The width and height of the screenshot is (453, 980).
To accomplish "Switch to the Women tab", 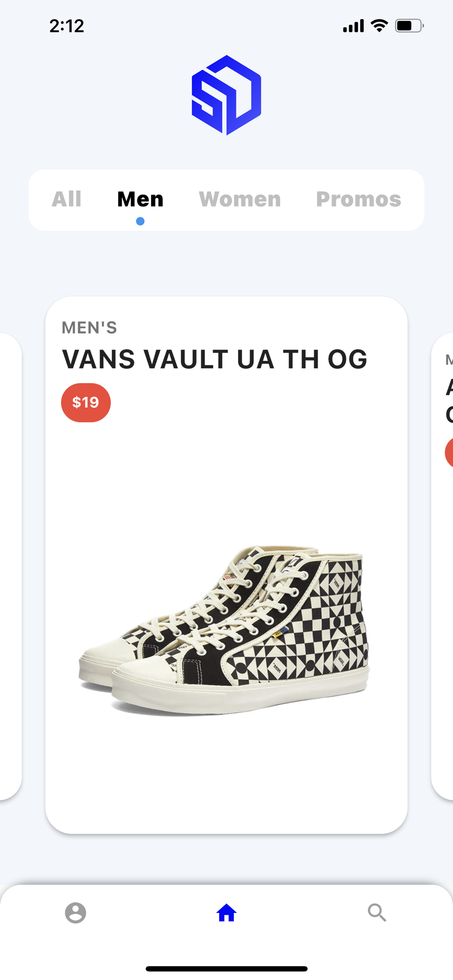I will (x=240, y=199).
